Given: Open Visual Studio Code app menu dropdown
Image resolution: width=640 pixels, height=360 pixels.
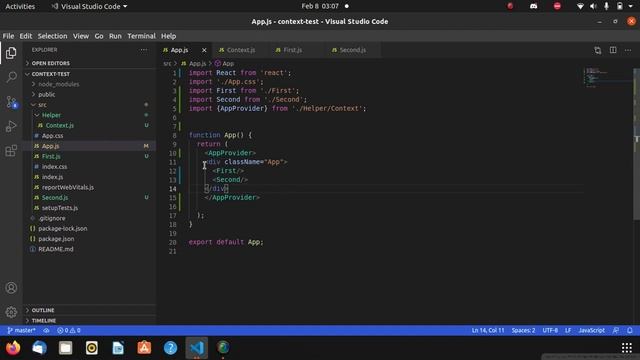Looking at the screenshot, I should click(89, 6).
